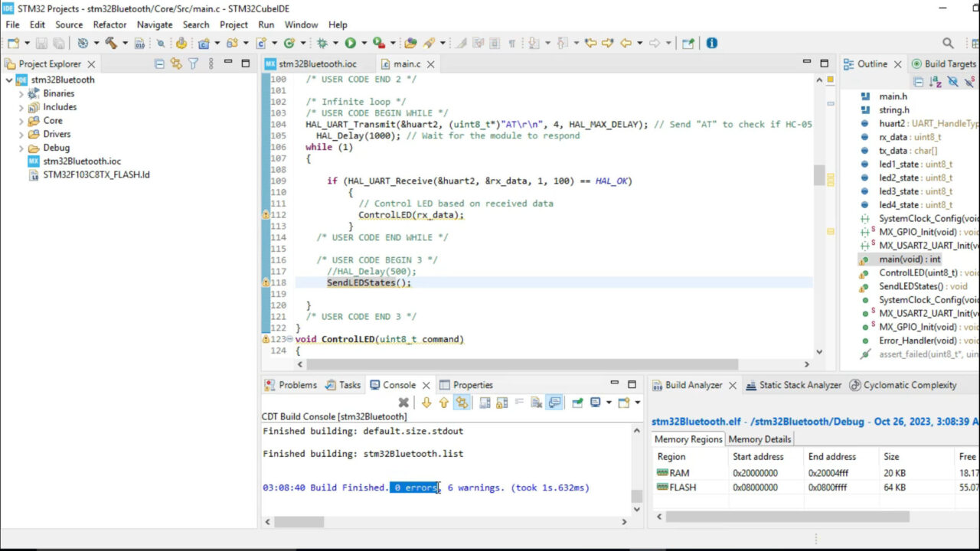Open the Cyclomatic Complexity tab

tap(903, 385)
